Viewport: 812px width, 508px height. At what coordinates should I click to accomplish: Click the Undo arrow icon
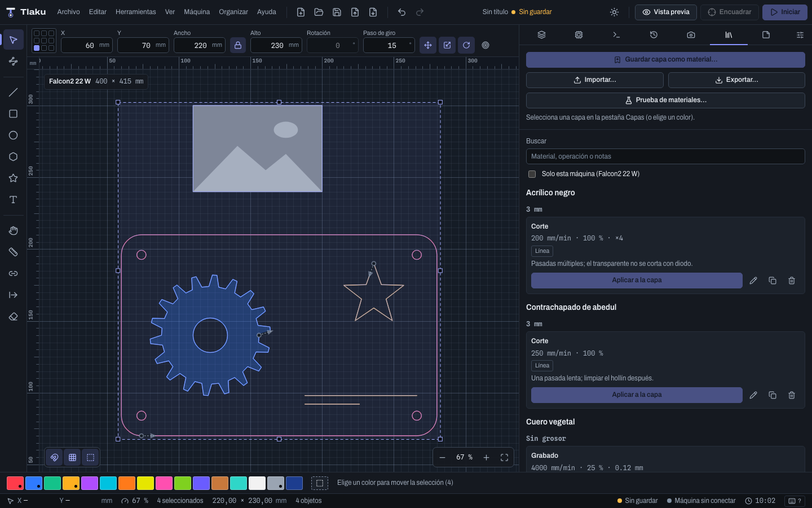coord(401,12)
